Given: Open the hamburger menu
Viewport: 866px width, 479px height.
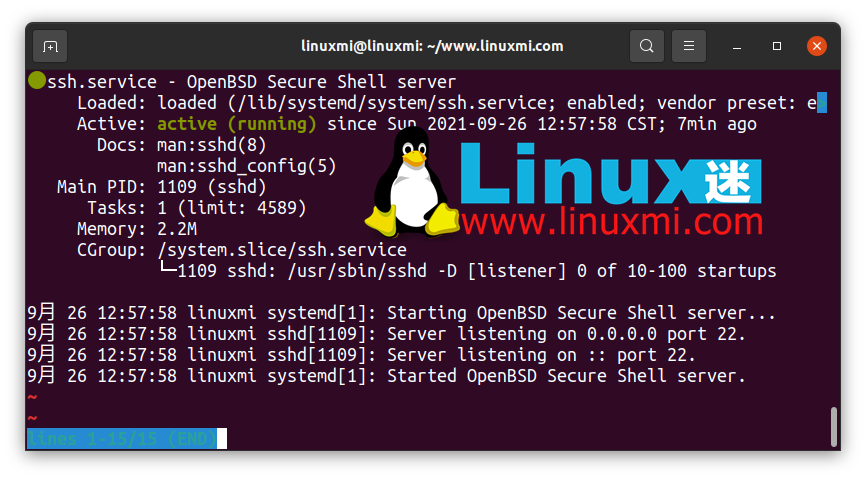Looking at the screenshot, I should [x=689, y=46].
